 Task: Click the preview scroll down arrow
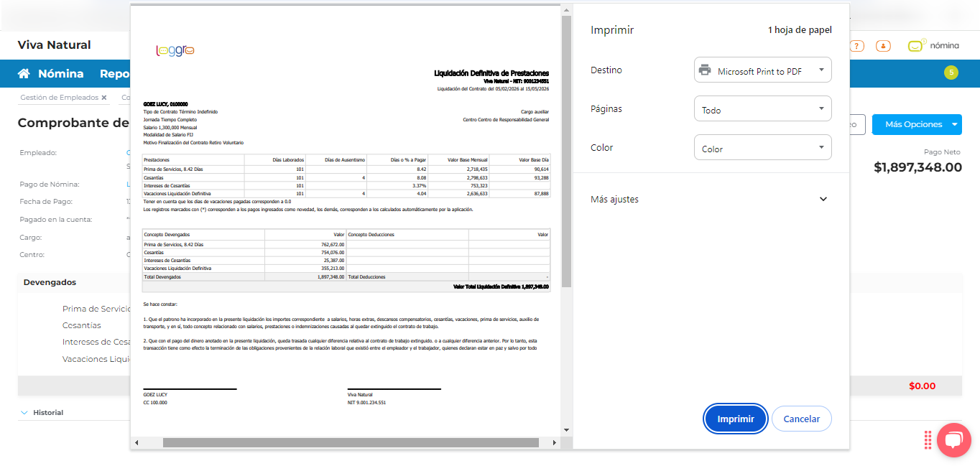[x=566, y=429]
